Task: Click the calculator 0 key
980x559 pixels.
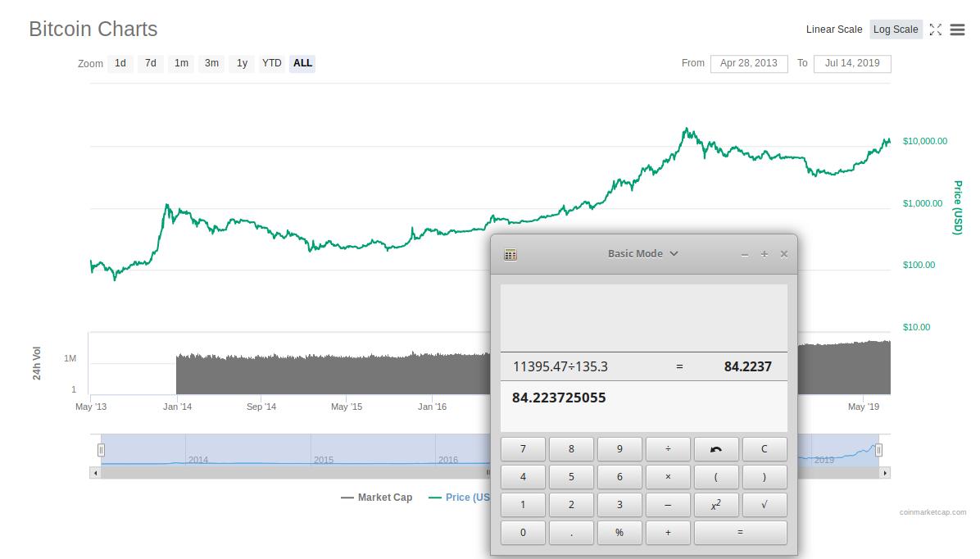Action: pos(523,533)
